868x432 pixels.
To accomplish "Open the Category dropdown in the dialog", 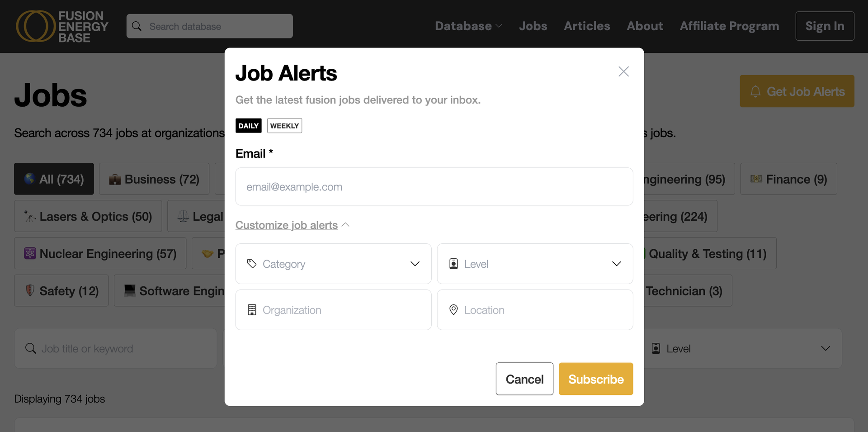I will click(x=333, y=264).
